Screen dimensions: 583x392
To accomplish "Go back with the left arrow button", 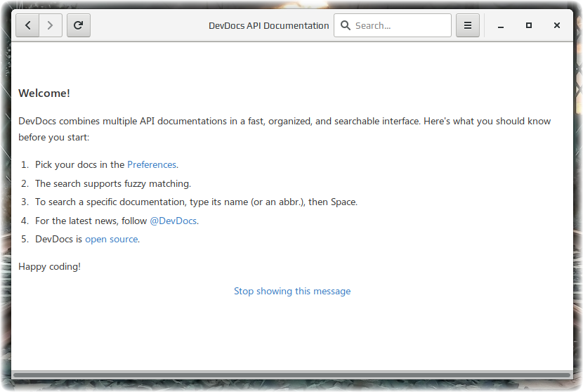I will [x=27, y=25].
